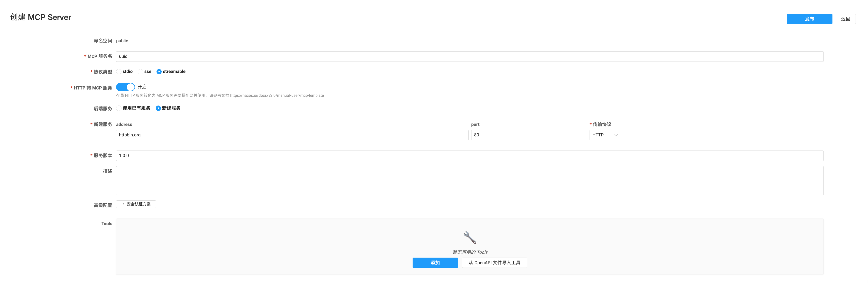Select the sse protocol radio button
The height and width of the screenshot is (284, 868).
[x=140, y=72]
